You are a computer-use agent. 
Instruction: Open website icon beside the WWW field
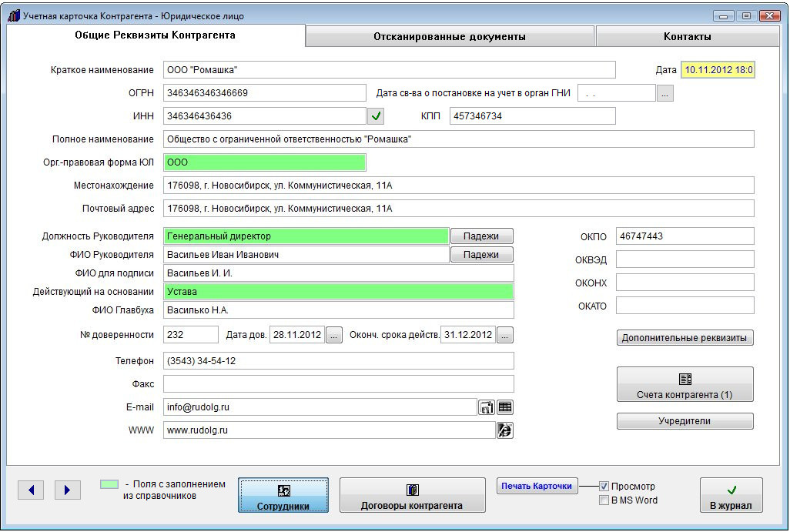point(505,430)
